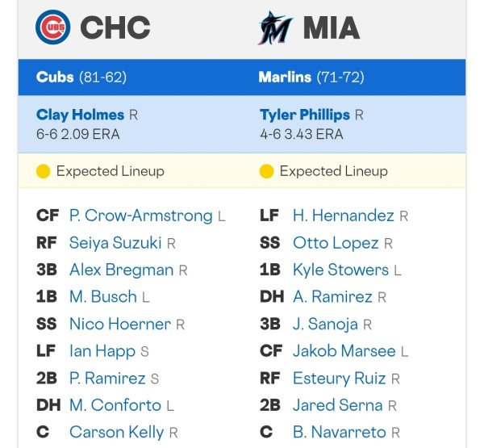The height and width of the screenshot is (448, 484).
Task: Open Clay Holmes pitcher profile
Action: pyautogui.click(x=80, y=115)
